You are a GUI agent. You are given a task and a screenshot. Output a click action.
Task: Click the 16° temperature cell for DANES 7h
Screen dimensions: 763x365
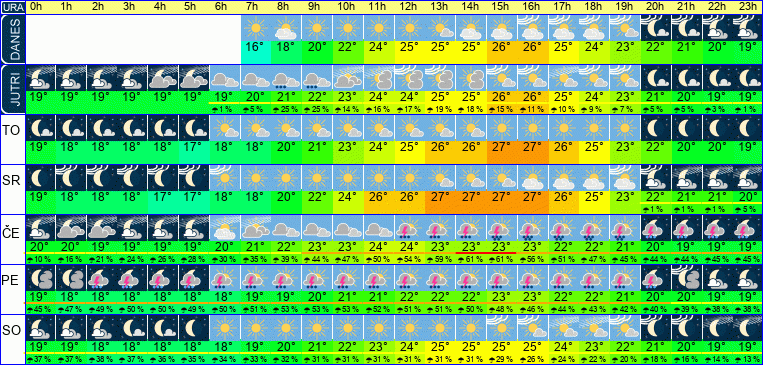[x=256, y=52]
